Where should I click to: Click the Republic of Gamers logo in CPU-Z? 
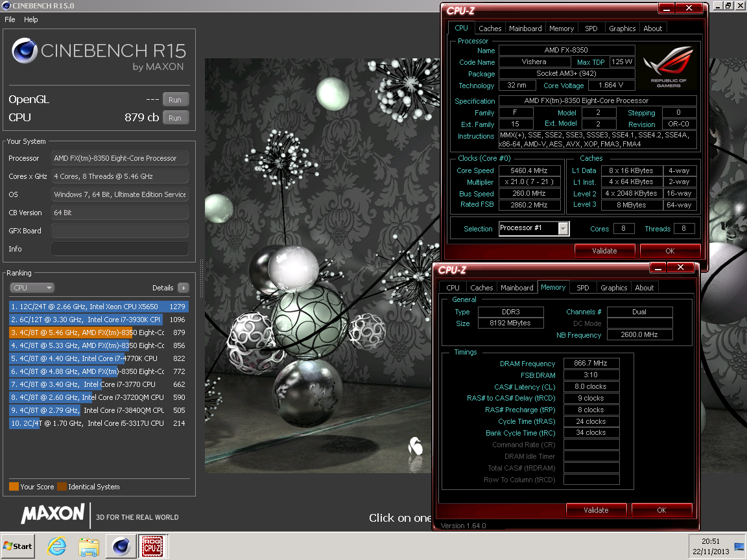(x=668, y=67)
